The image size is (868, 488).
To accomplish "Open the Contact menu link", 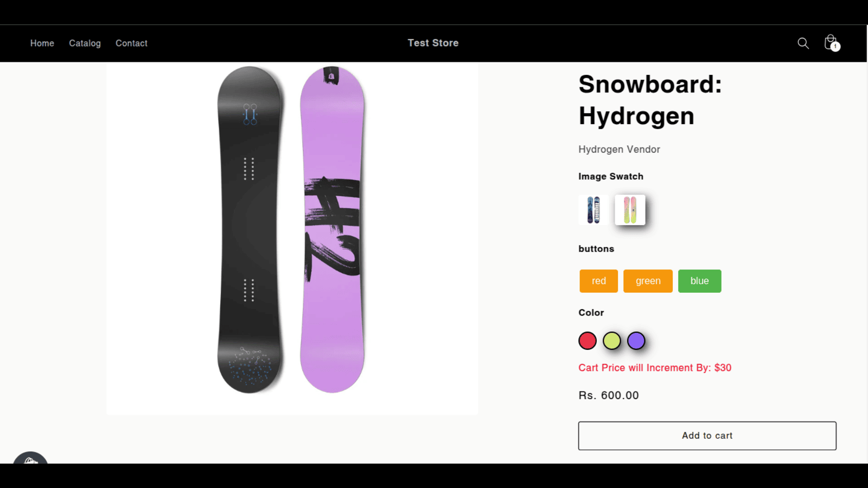I will coord(131,43).
